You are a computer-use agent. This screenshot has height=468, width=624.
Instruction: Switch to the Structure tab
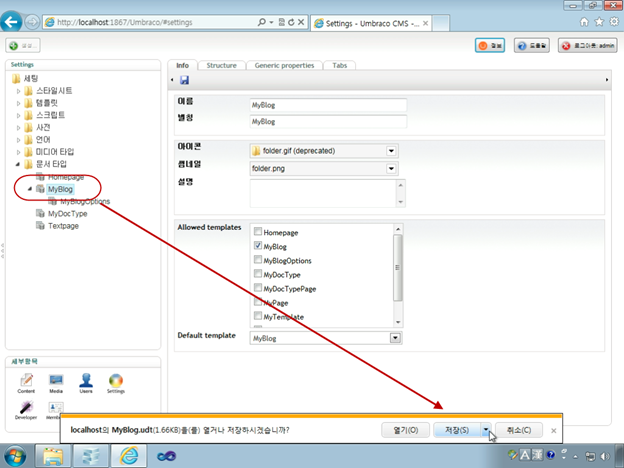[x=221, y=65]
